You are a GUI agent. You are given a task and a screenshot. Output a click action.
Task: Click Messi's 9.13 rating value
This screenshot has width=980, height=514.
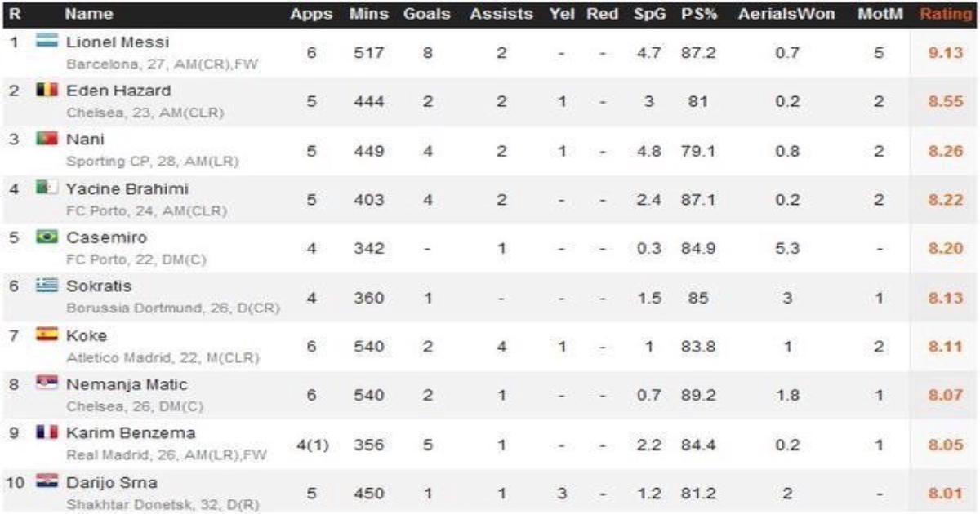946,53
